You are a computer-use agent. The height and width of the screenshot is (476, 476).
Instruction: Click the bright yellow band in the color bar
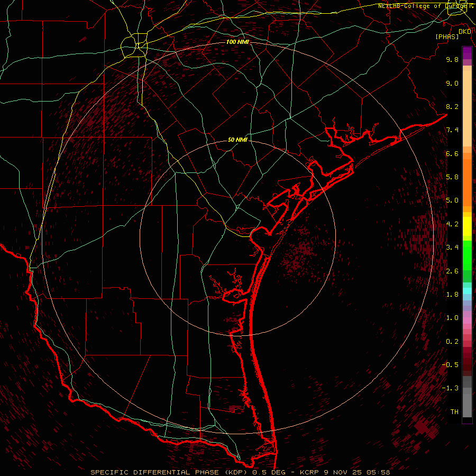[467, 226]
